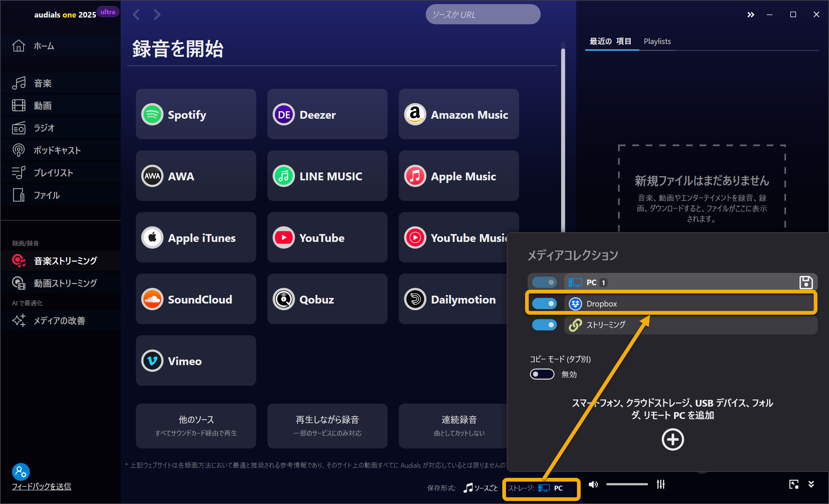Enable the コピー モード toggle
The image size is (829, 504).
click(x=542, y=374)
